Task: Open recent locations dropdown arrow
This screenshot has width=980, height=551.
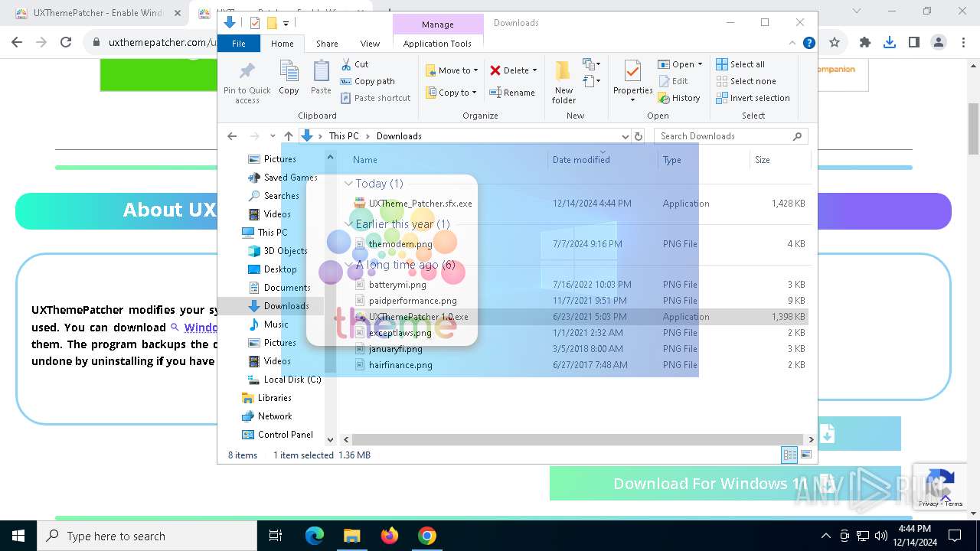Action: tap(272, 136)
